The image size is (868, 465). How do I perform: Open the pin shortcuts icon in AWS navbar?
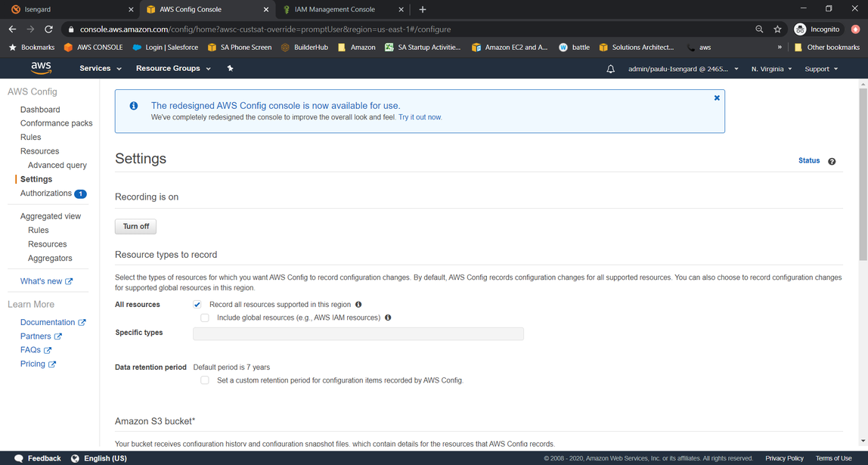tap(231, 68)
